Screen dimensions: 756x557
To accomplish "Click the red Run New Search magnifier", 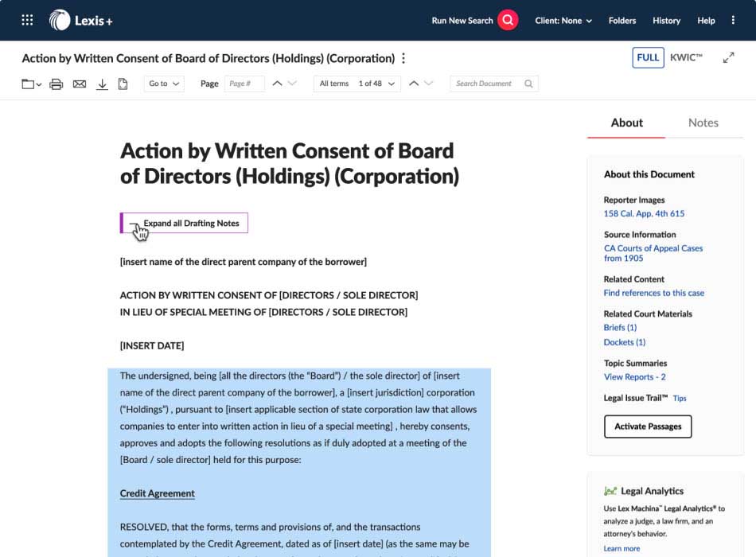I will (x=508, y=20).
